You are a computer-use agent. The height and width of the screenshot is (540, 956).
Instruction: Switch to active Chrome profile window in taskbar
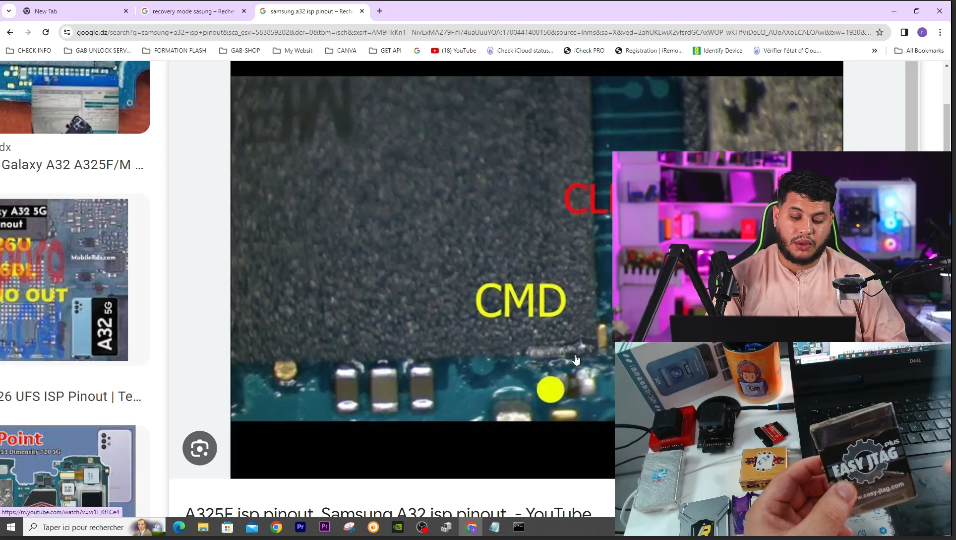[471, 527]
